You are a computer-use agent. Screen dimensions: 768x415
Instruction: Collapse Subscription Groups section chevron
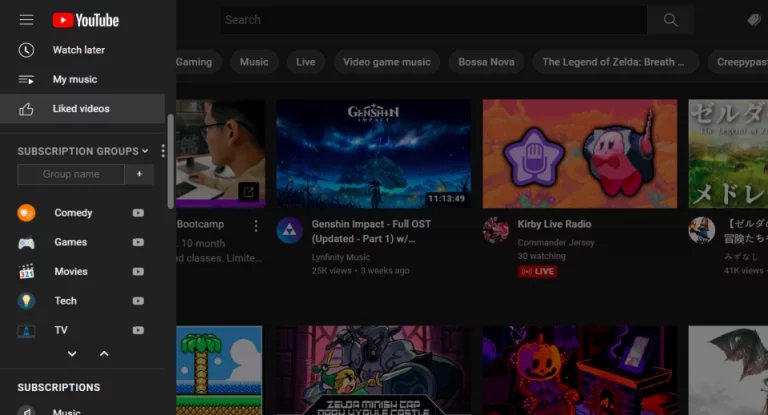click(145, 151)
